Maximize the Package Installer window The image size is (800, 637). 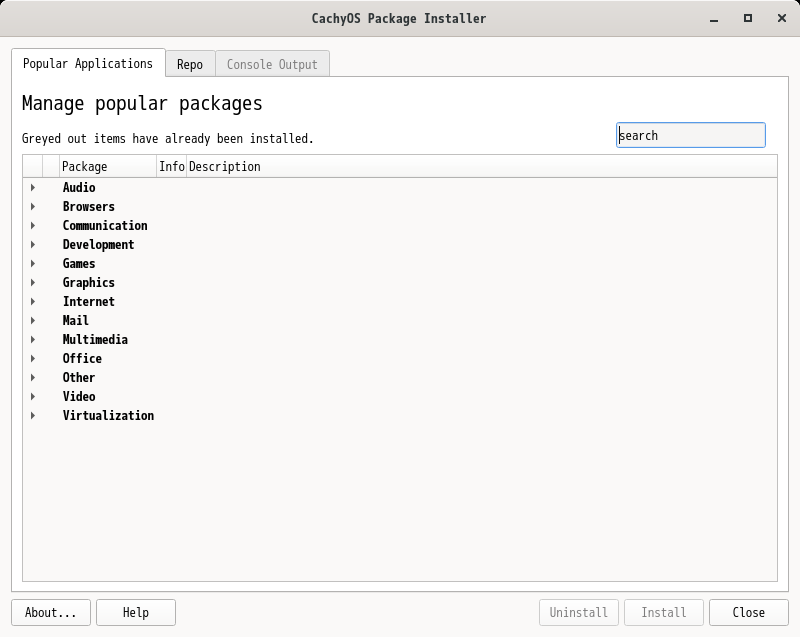pos(747,18)
